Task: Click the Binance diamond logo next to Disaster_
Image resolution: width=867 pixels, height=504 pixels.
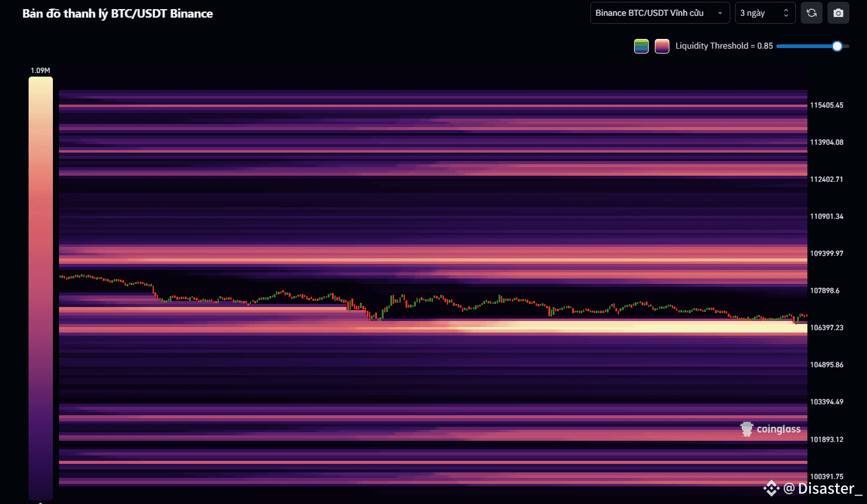Action: coord(771,488)
